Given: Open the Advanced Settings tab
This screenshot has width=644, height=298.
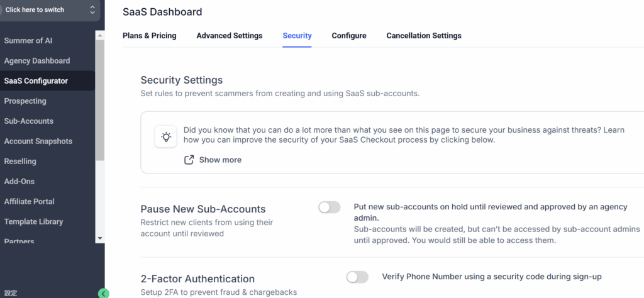Looking at the screenshot, I should [229, 36].
